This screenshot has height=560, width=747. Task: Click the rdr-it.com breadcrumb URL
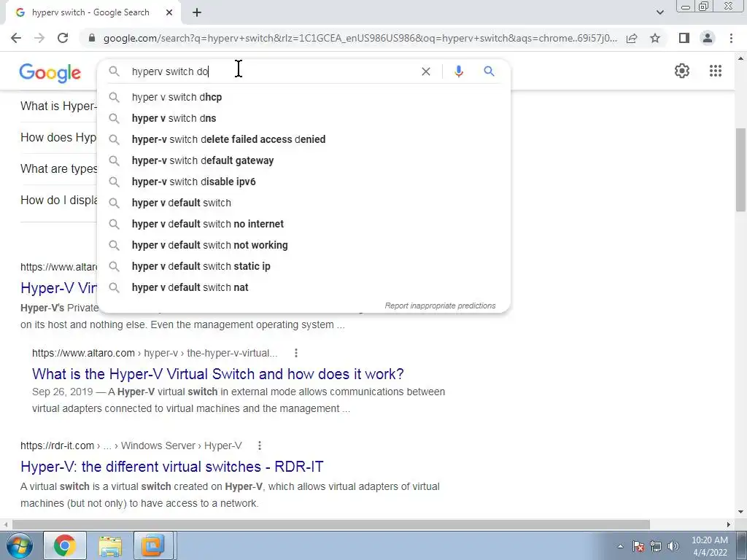pos(131,446)
